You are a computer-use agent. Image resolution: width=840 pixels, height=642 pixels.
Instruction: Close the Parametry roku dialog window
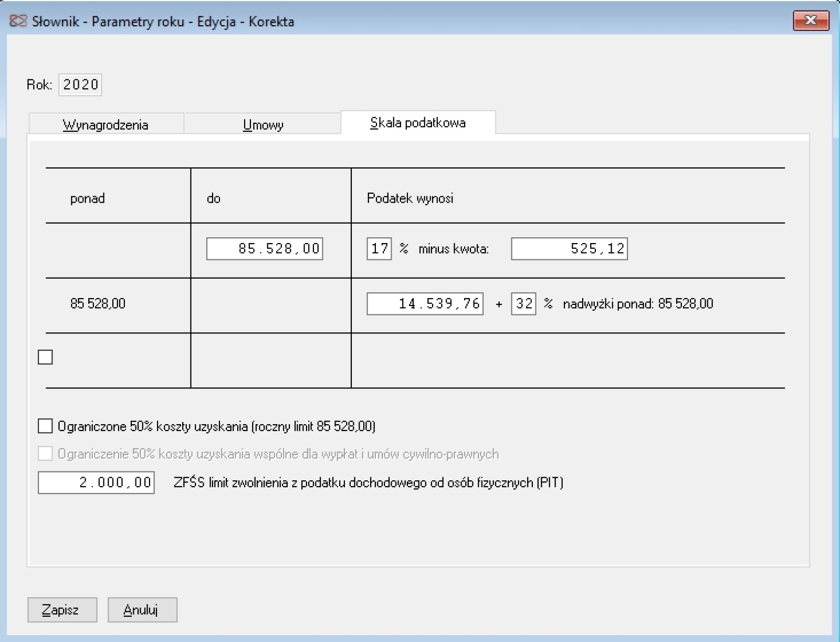[811, 20]
